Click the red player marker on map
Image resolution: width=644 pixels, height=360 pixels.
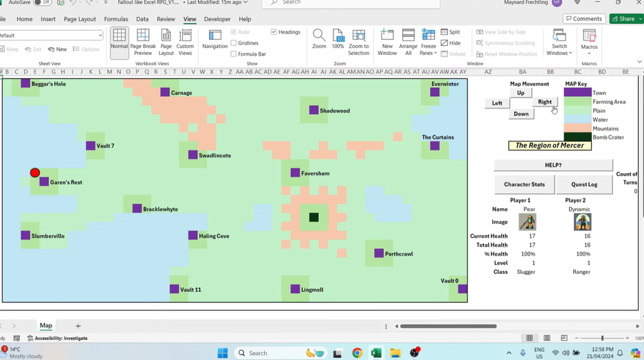click(x=35, y=173)
